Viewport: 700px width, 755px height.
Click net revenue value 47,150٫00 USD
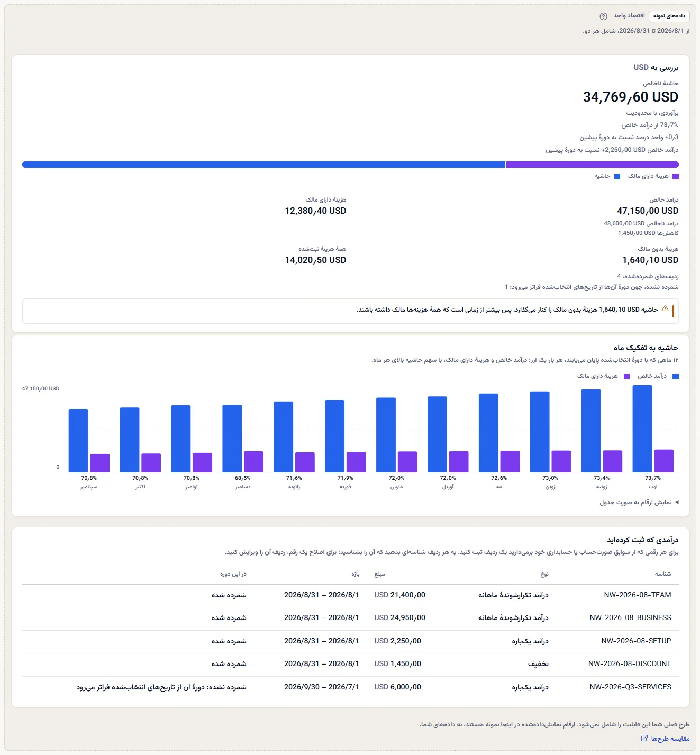point(648,211)
